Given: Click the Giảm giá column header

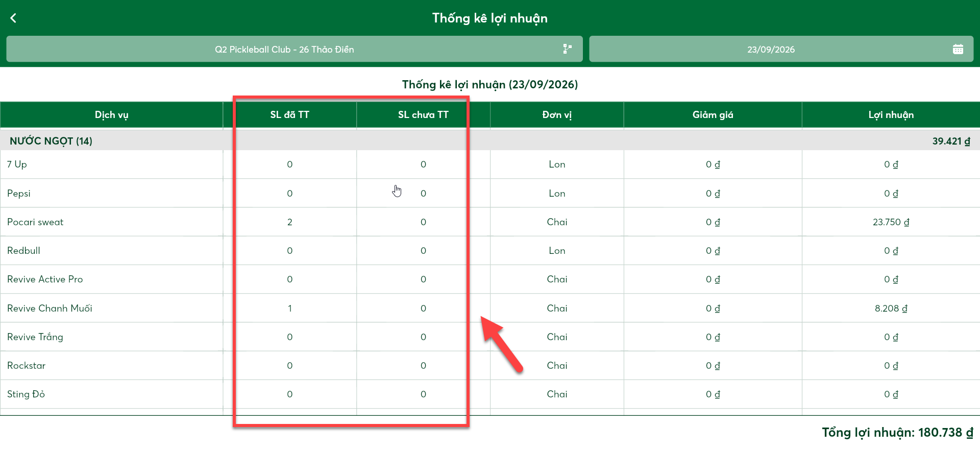Looking at the screenshot, I should click(x=713, y=115).
